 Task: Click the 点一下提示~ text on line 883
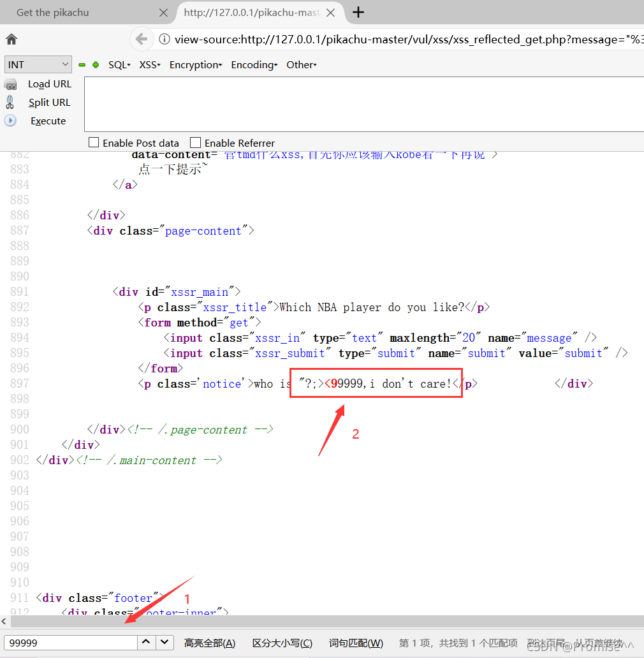(173, 169)
